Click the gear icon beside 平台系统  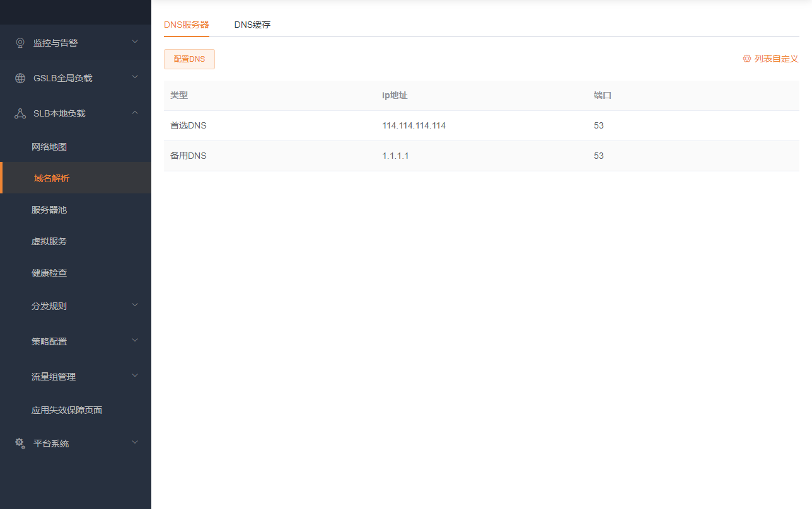click(x=19, y=442)
